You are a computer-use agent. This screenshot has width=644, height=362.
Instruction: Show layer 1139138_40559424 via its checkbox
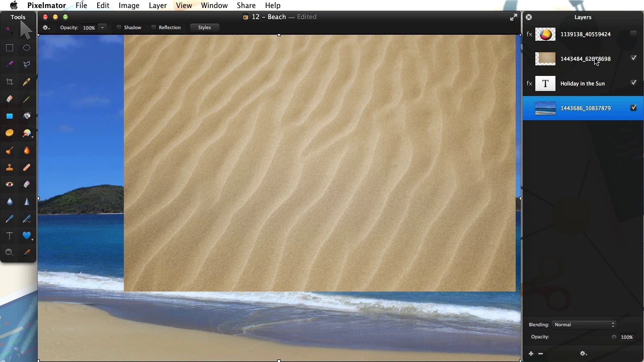click(x=633, y=34)
